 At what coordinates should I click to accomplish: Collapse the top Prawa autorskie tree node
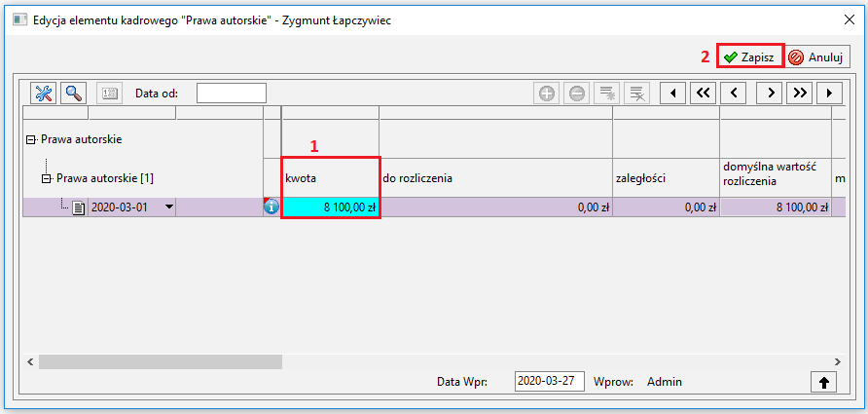(x=30, y=139)
